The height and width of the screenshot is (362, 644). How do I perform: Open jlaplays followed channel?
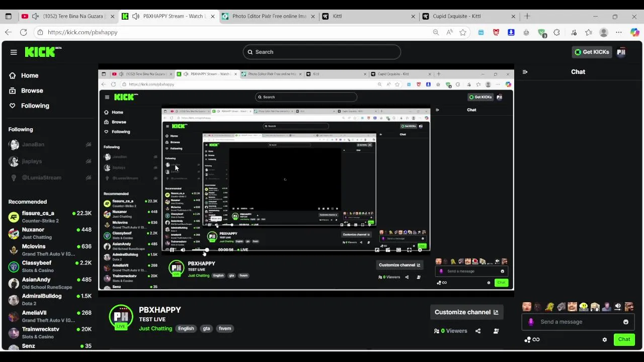[32, 161]
